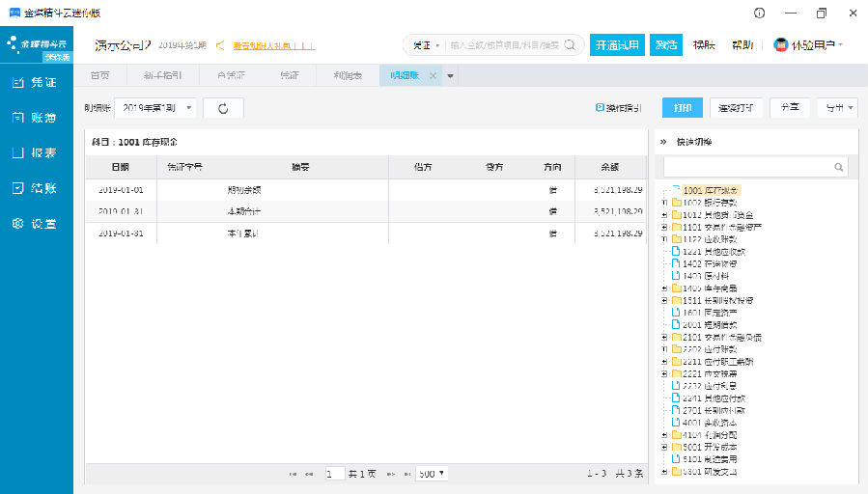Open the 凭证 module in the sidebar
Viewport: 868px width, 494px height.
(35, 83)
